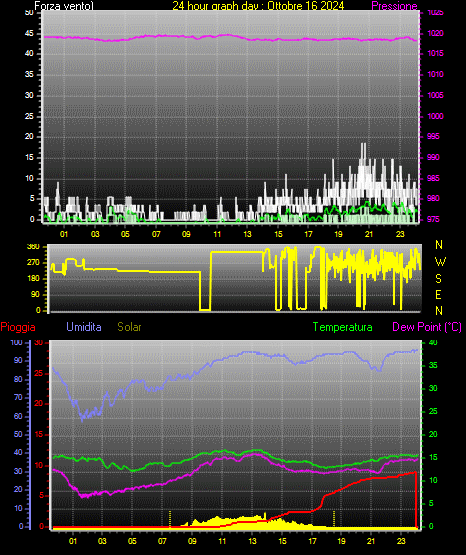The width and height of the screenshot is (466, 555).
Task: Click the 35 temperature scale value
Action: tap(433, 365)
